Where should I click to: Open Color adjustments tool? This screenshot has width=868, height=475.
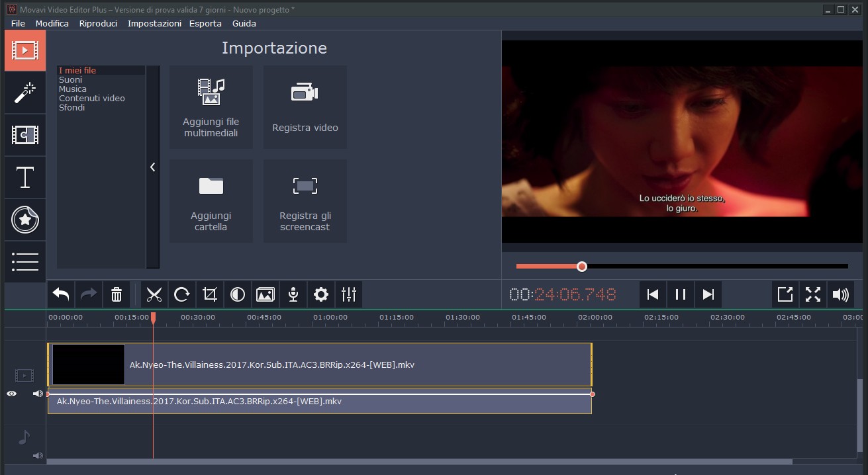click(238, 294)
